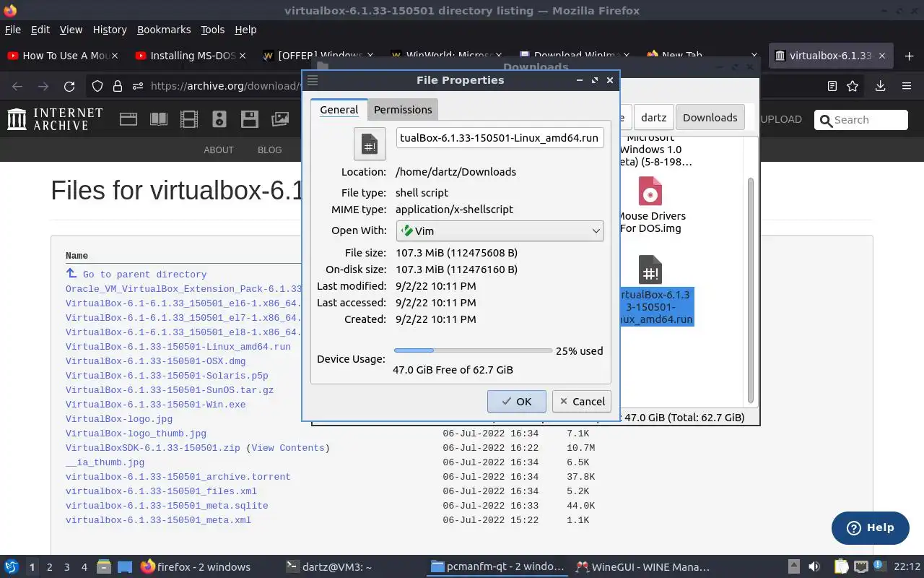
Task: Open the File menu
Action: coord(13,30)
